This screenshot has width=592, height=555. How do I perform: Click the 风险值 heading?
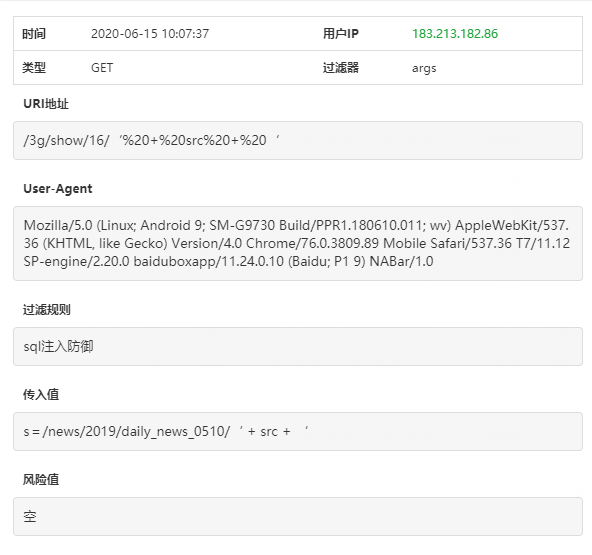[41, 479]
